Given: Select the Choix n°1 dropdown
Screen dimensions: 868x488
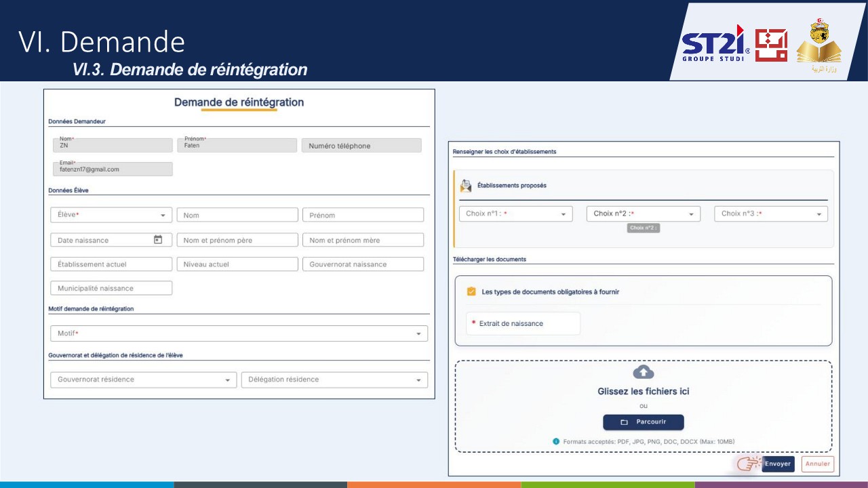Looking at the screenshot, I should point(515,213).
